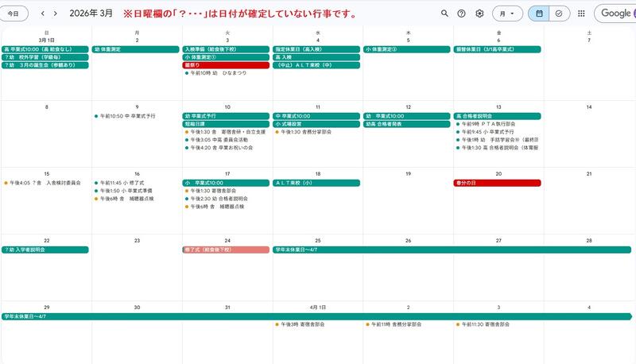Open the Google apps grid
The height and width of the screenshot is (364, 636).
pos(582,14)
